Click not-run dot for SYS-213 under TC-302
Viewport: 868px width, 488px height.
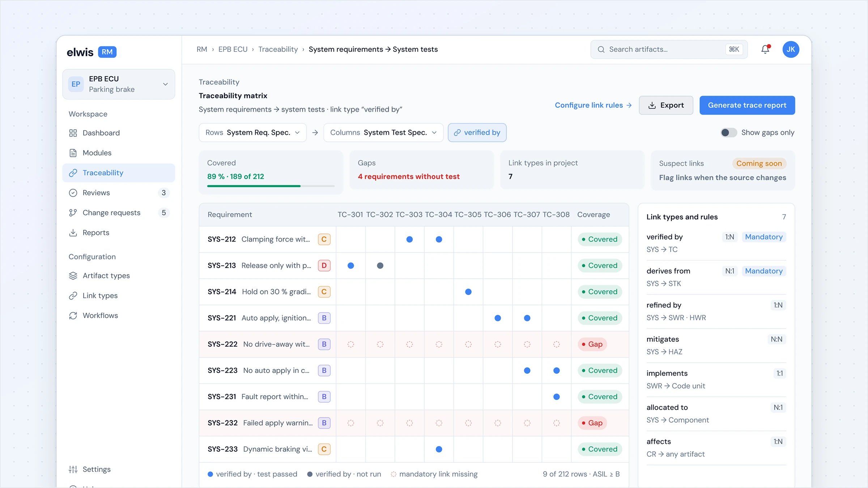pyautogui.click(x=380, y=266)
